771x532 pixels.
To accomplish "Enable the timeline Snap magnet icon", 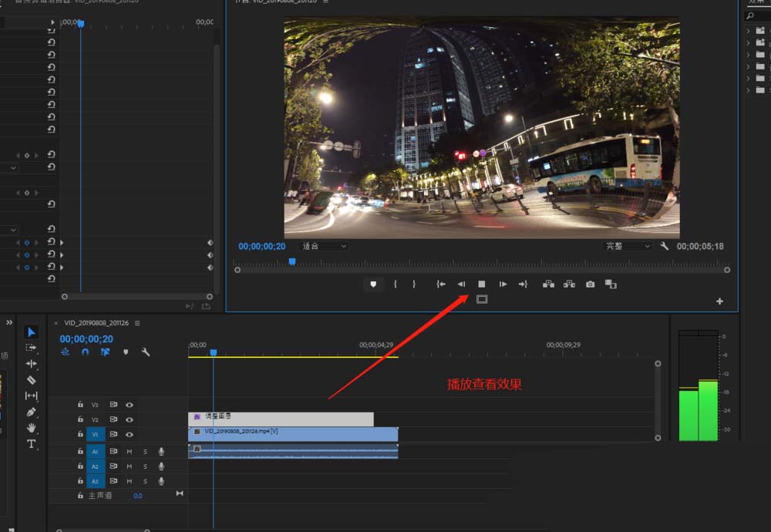I will coord(85,352).
